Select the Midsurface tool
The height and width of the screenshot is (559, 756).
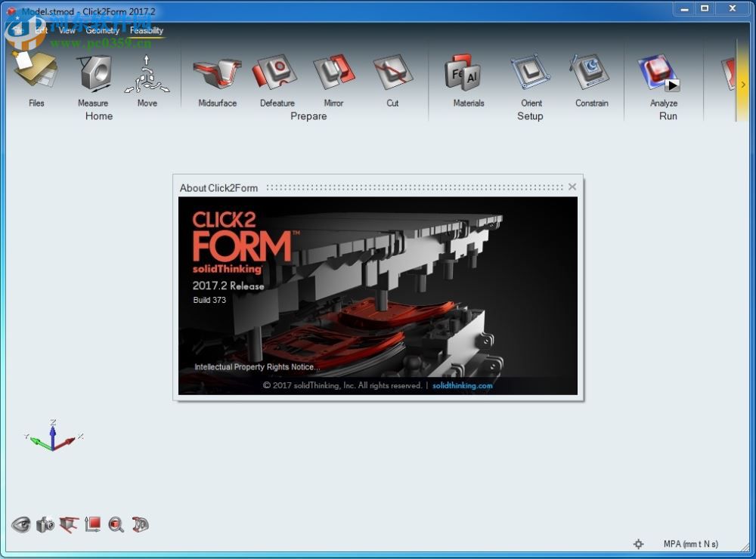(217, 73)
